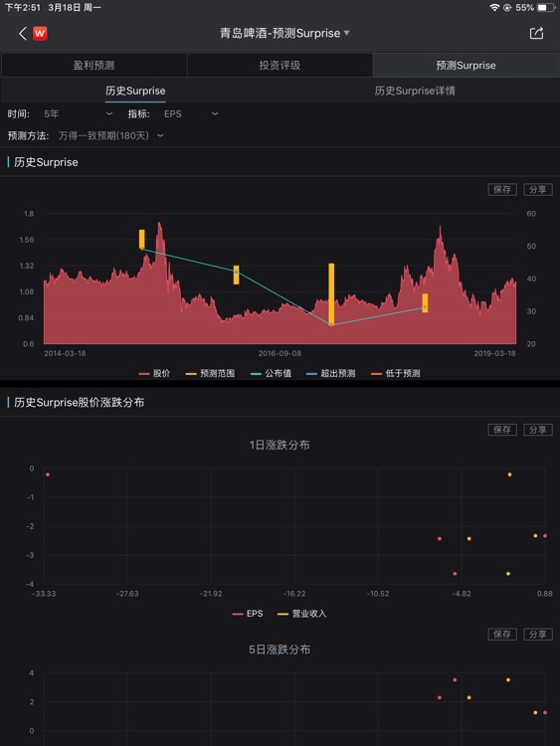Expand the 青岛啤酒-预测Surprise title dropdown
The image size is (560, 746).
coord(284,33)
